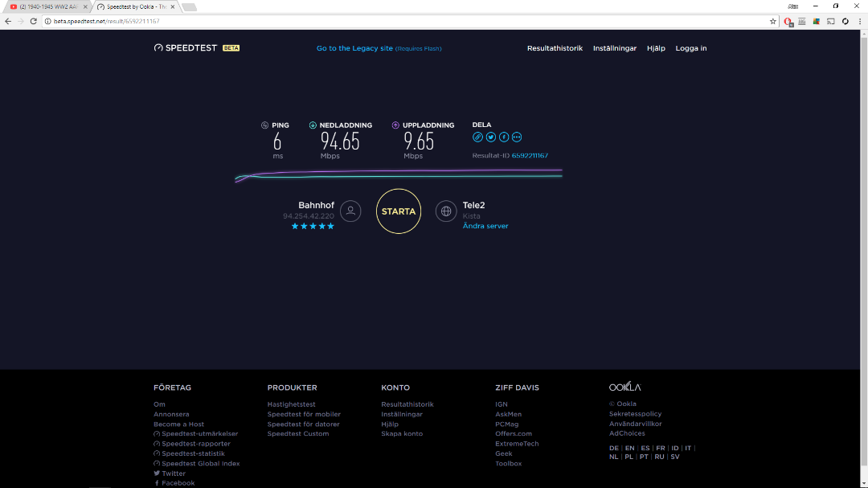Open Twitter link in footer
The height and width of the screenshot is (488, 868).
pyautogui.click(x=170, y=474)
